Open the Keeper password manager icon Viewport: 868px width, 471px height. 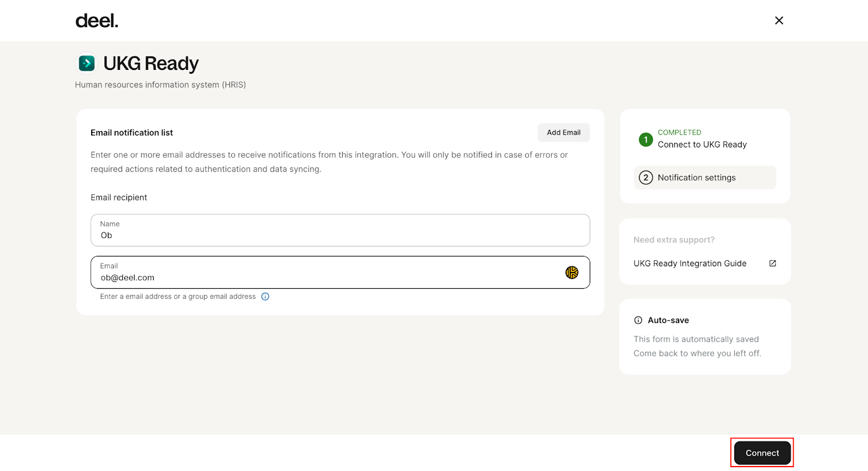pos(572,273)
